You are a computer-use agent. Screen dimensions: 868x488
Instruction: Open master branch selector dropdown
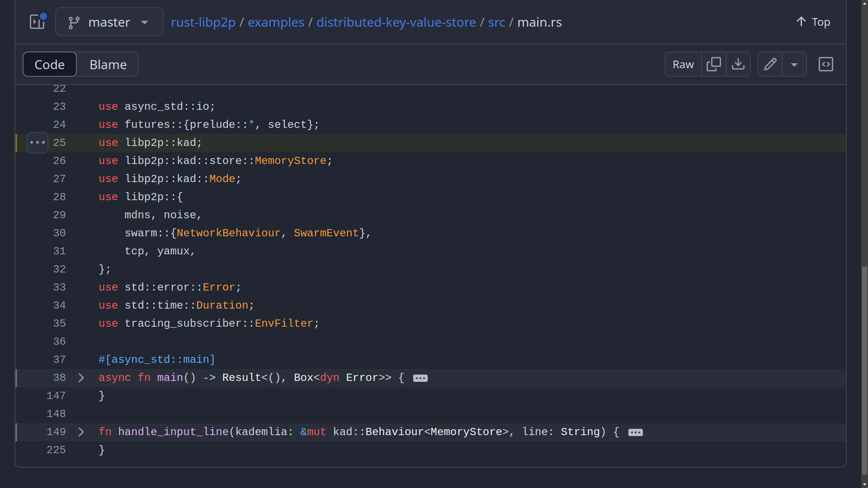(x=109, y=22)
